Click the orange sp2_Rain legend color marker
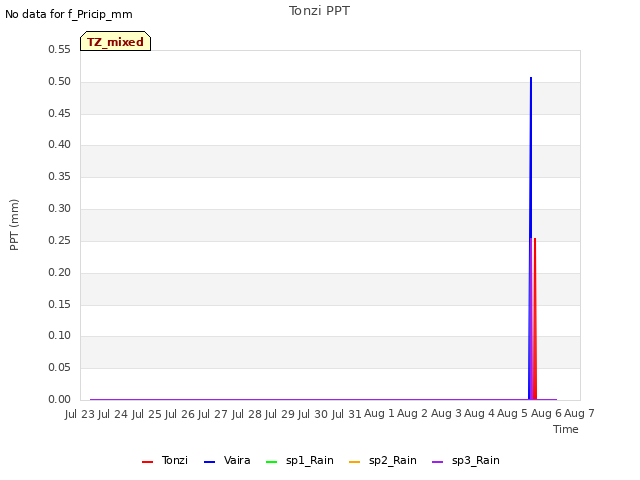Viewport: 640px width, 480px height. click(x=355, y=462)
